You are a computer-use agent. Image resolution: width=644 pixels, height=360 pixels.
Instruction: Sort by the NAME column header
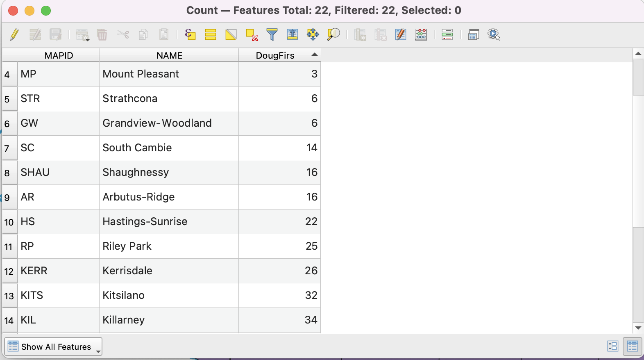coord(169,55)
